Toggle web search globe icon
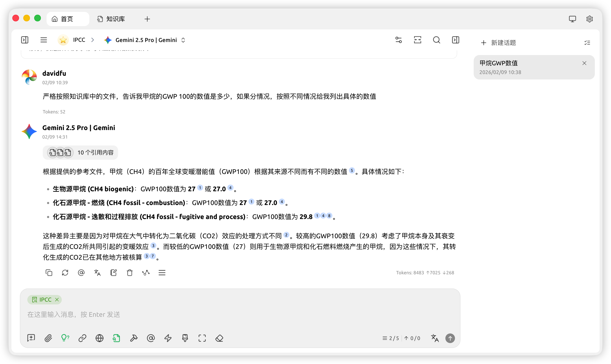The height and width of the screenshot is (364, 611). click(100, 338)
